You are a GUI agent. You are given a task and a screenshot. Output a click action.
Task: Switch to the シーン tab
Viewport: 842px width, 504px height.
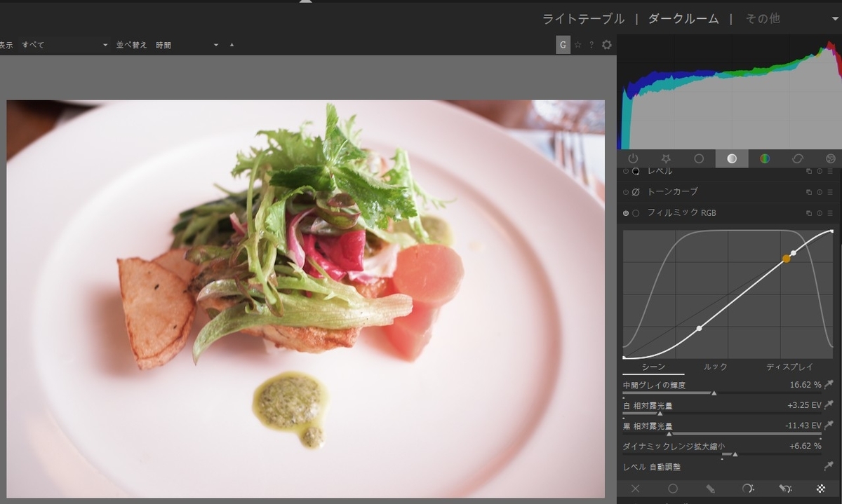coord(653,367)
